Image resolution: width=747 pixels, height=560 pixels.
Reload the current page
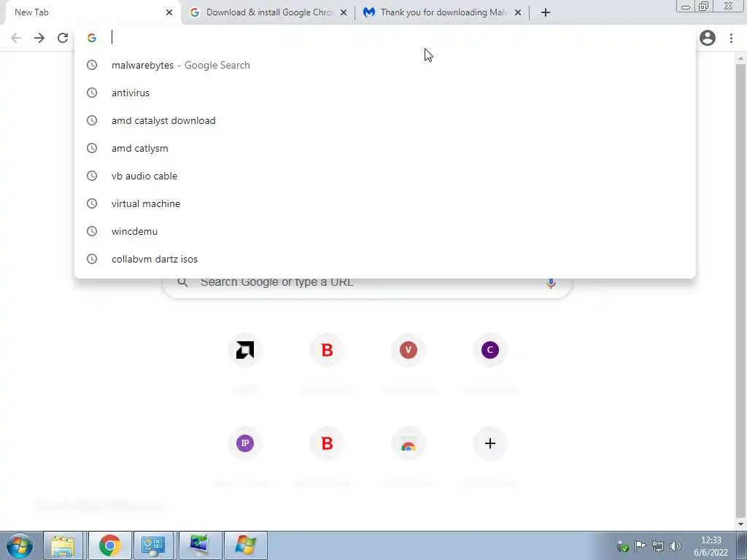63,38
